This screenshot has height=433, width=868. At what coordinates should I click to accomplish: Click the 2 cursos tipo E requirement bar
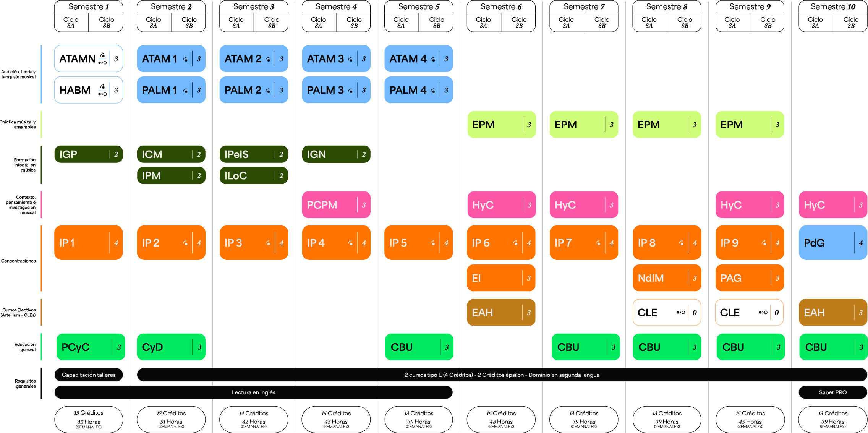[x=502, y=375]
